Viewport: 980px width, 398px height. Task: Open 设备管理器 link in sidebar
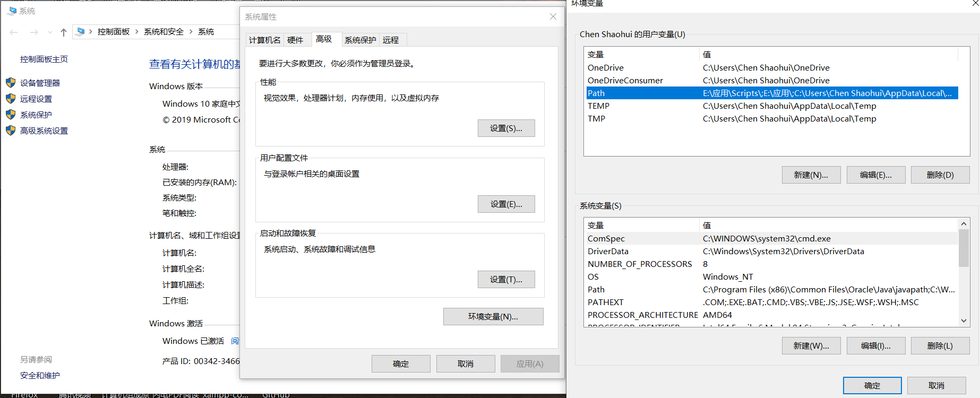click(40, 83)
